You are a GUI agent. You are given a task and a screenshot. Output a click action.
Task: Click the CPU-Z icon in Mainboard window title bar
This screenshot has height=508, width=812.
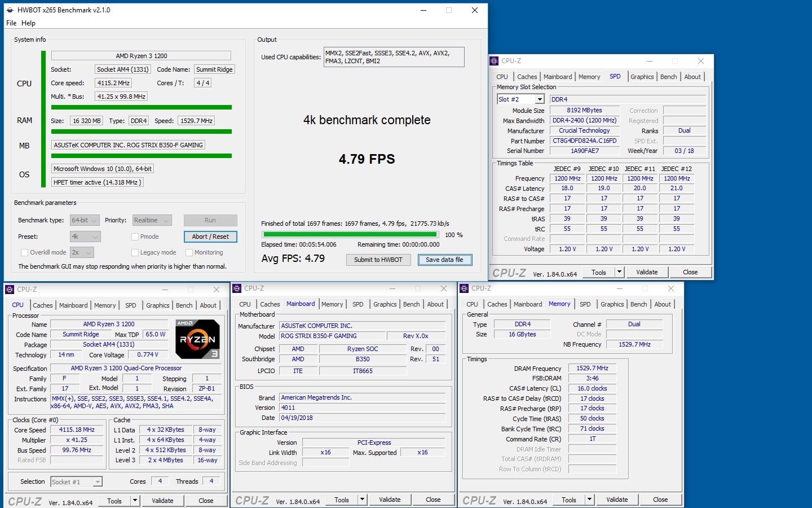click(x=237, y=288)
